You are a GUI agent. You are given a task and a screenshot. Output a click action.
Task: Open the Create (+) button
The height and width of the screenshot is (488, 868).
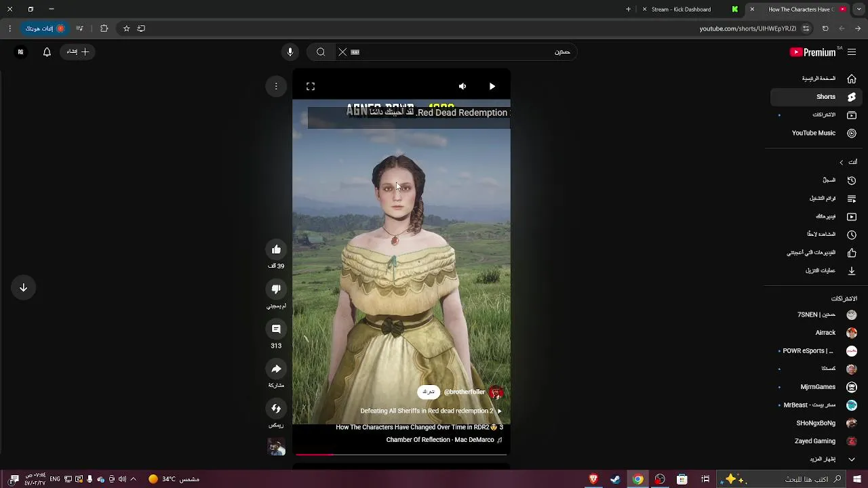79,52
